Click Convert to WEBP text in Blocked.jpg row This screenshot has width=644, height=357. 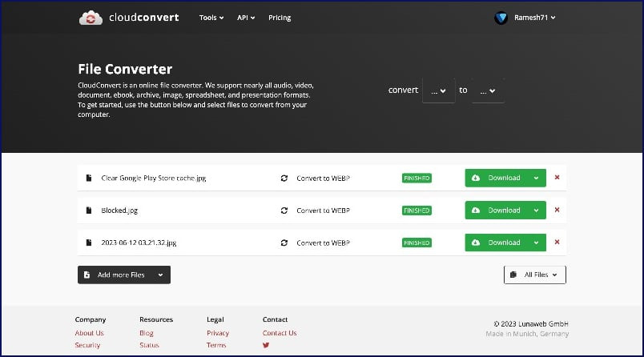point(324,211)
